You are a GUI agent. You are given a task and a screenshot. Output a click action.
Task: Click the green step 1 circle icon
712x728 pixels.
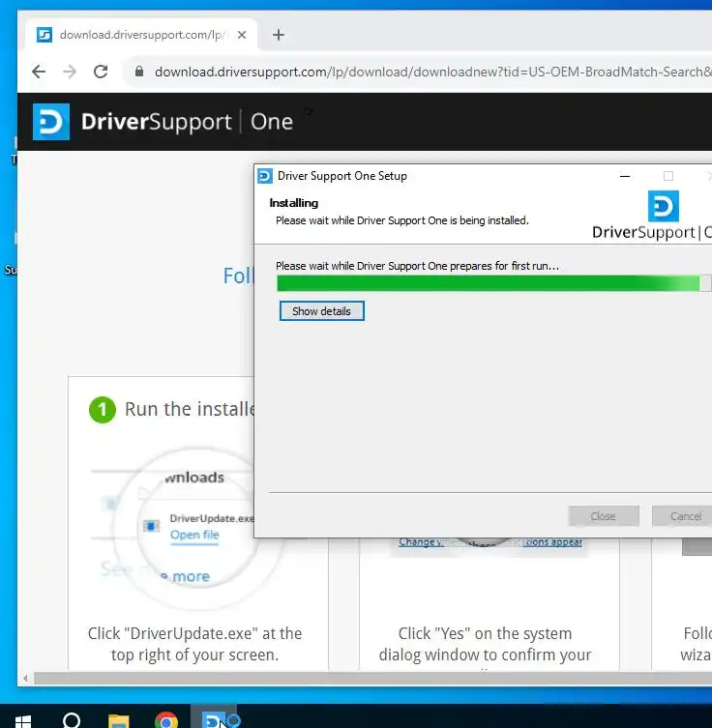103,410
